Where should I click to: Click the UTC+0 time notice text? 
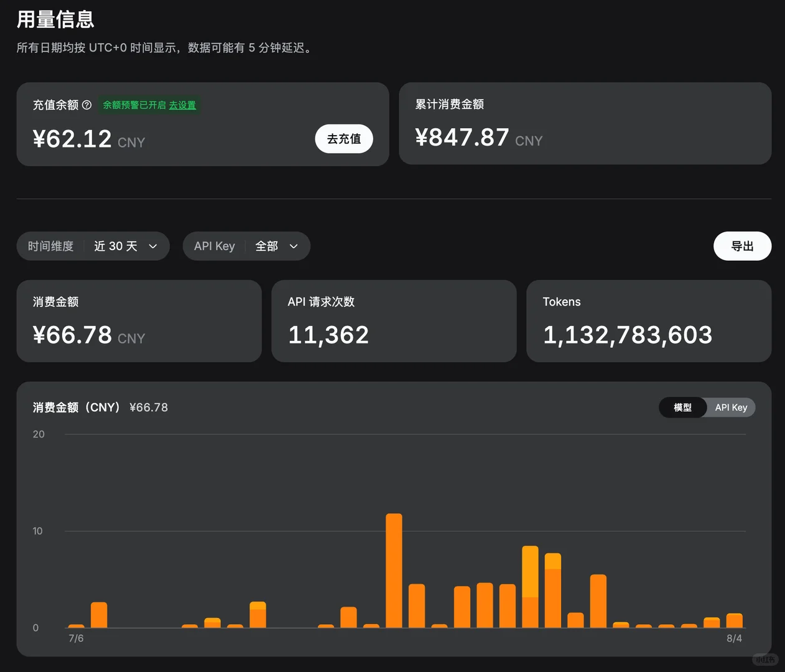[165, 48]
